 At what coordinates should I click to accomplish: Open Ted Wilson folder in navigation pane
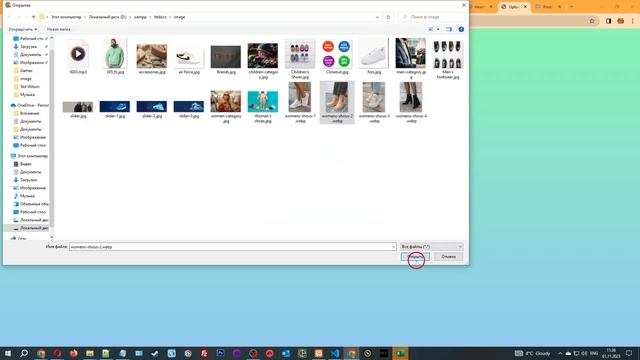[x=29, y=87]
